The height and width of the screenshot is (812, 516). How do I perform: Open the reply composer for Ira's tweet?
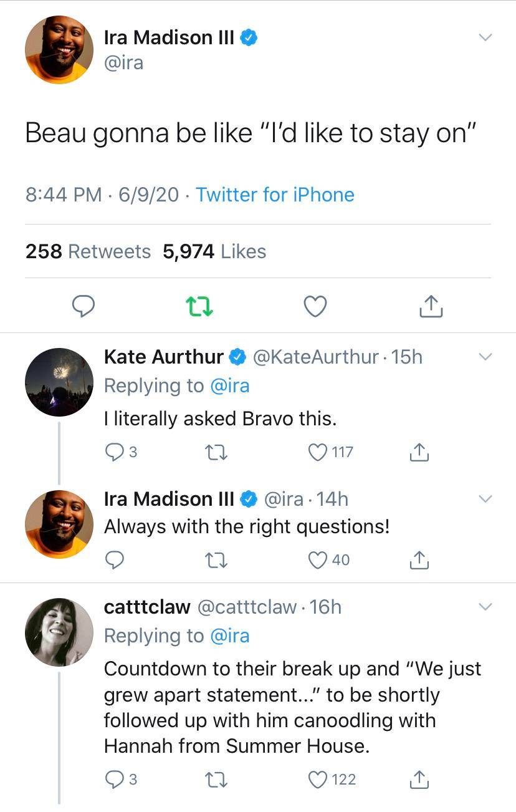[84, 306]
